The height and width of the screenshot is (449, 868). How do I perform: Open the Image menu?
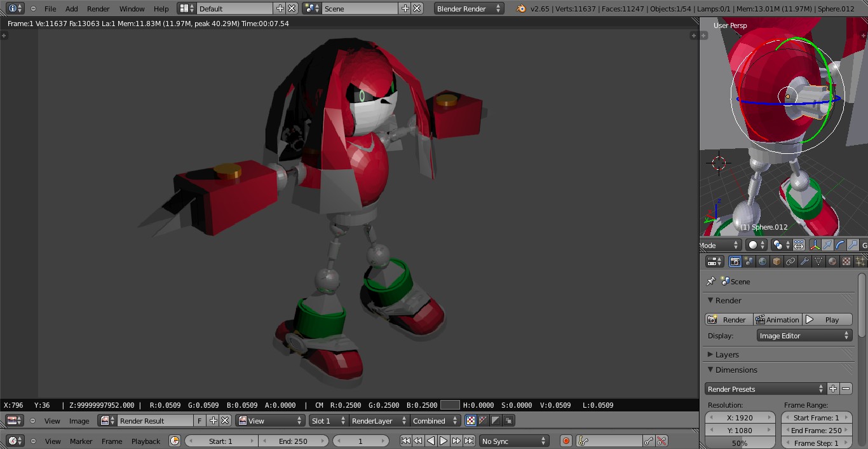[79, 420]
